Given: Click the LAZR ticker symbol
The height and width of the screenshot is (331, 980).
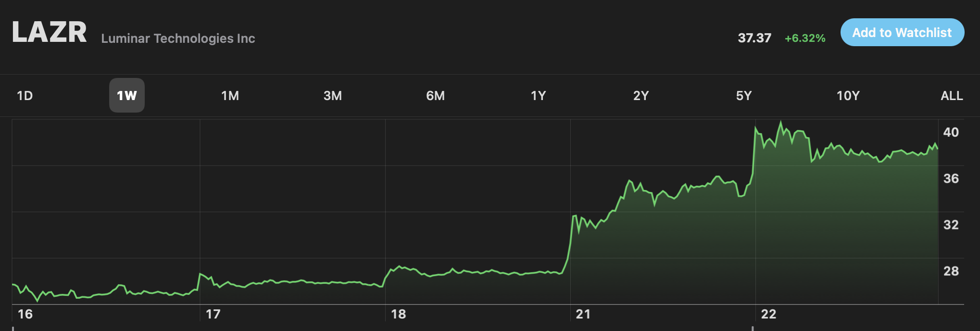Looking at the screenshot, I should (49, 32).
